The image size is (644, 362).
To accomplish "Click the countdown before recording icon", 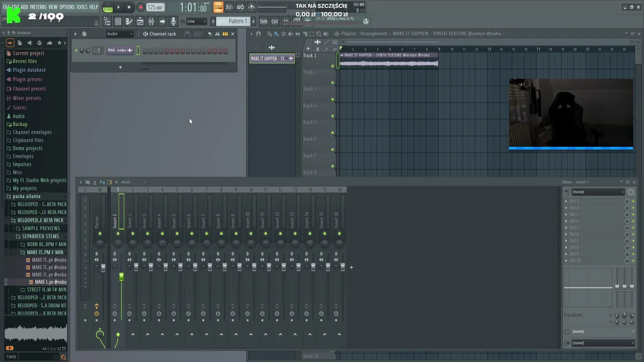I will coord(229,7).
